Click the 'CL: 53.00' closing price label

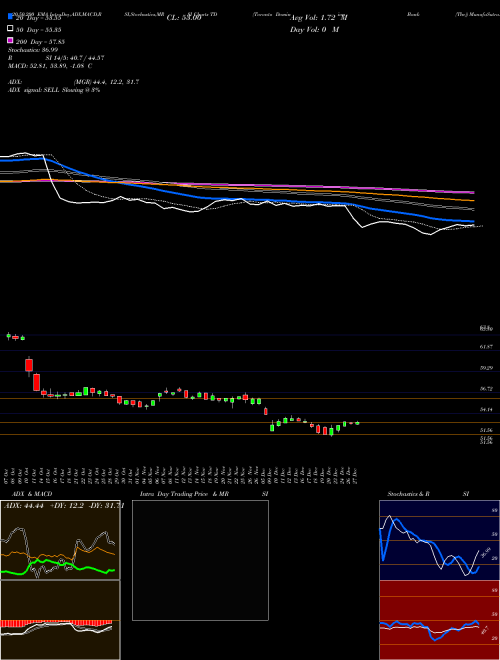pyautogui.click(x=184, y=18)
